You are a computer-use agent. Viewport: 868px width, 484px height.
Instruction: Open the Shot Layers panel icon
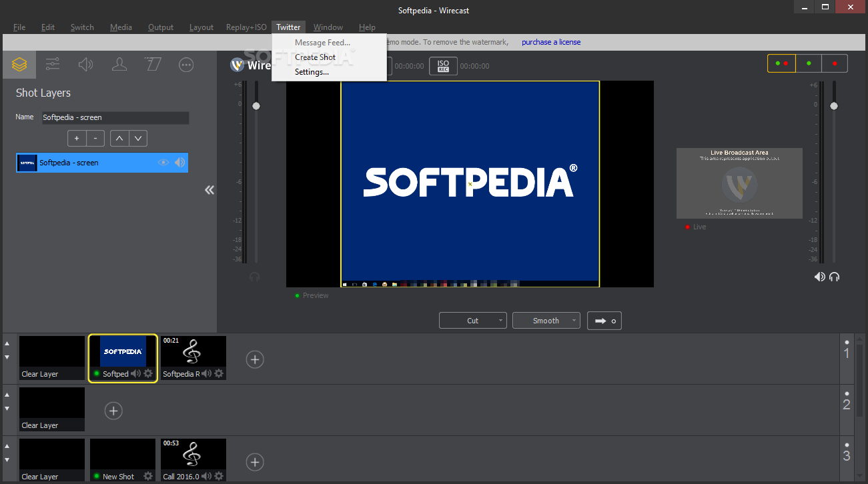point(19,65)
